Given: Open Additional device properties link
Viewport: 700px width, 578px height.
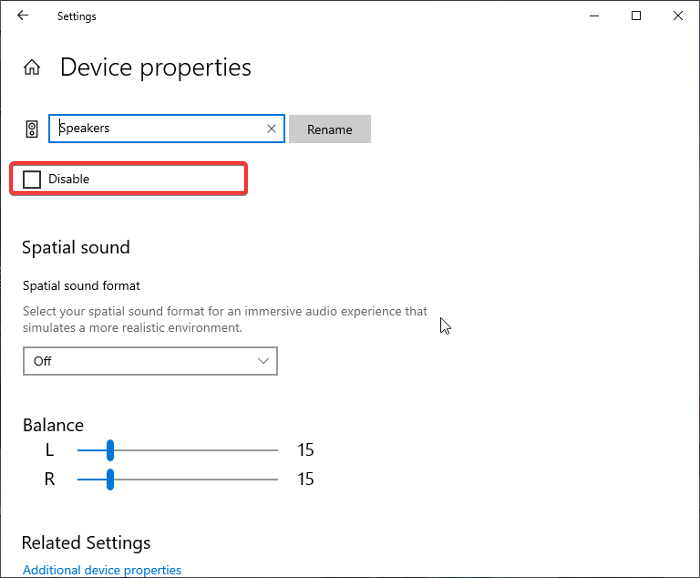Looking at the screenshot, I should tap(102, 570).
